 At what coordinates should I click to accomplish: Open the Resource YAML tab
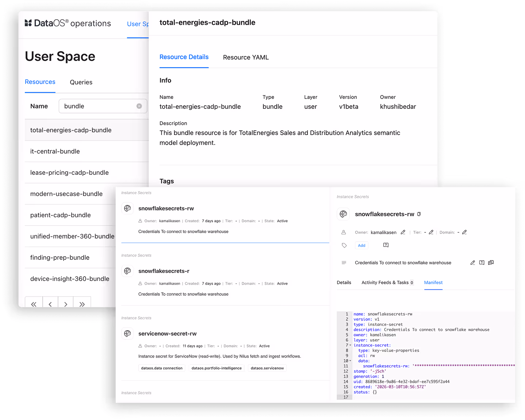(246, 57)
